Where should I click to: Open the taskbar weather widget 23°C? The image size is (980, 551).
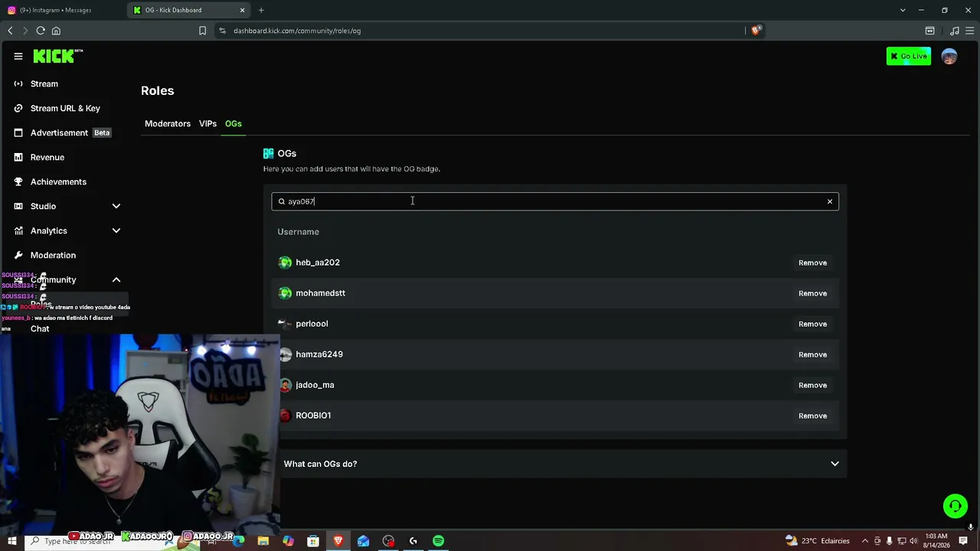tap(817, 541)
